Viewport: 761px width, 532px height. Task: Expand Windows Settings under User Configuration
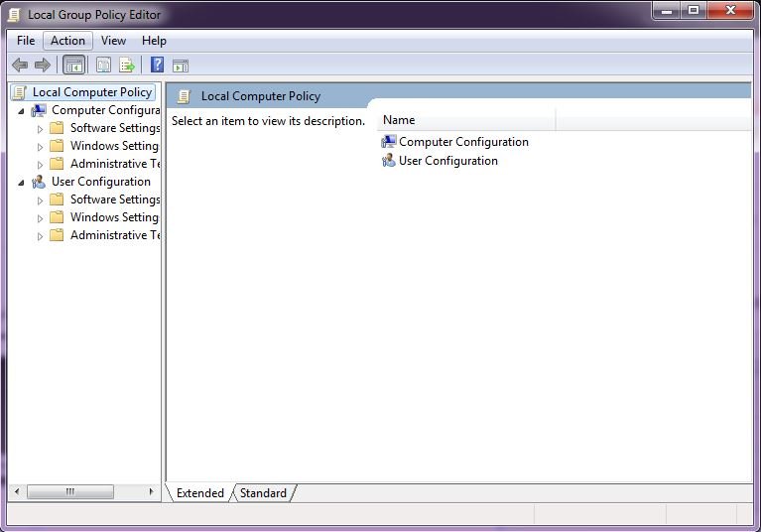point(40,218)
